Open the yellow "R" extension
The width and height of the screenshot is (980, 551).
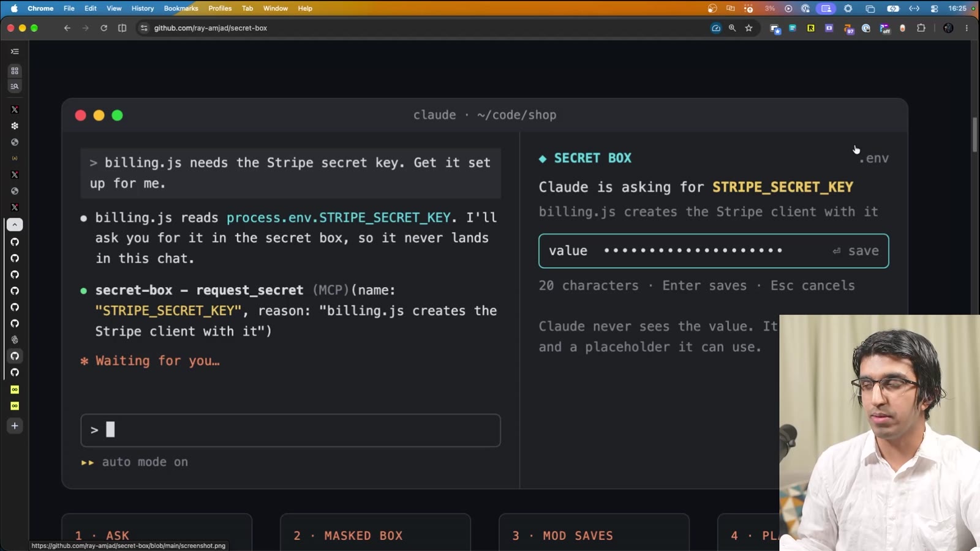[811, 28]
